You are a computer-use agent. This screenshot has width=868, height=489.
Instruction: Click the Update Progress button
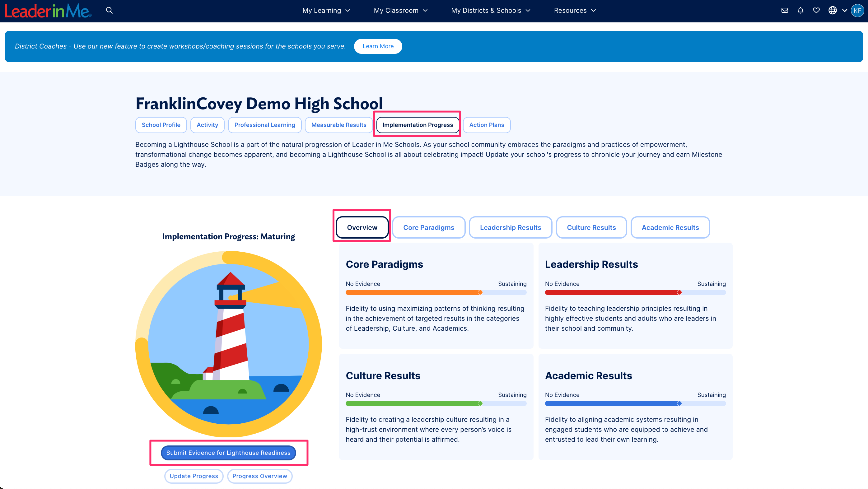[194, 476]
